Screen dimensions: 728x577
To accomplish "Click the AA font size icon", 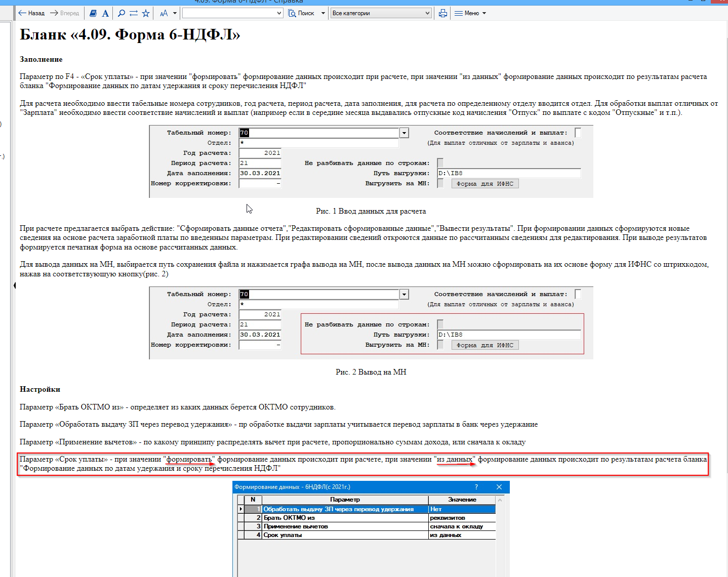I will (164, 13).
